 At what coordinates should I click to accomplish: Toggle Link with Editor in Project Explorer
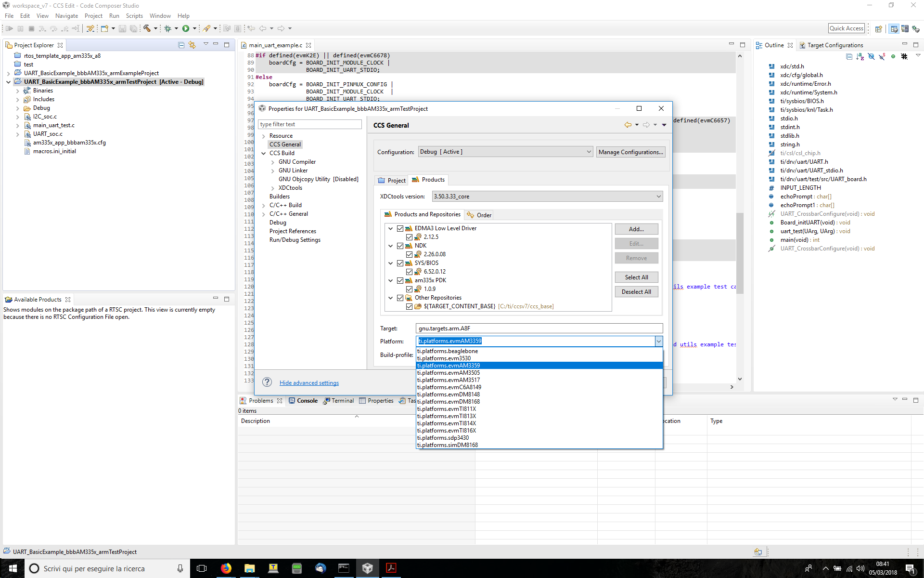tap(192, 45)
